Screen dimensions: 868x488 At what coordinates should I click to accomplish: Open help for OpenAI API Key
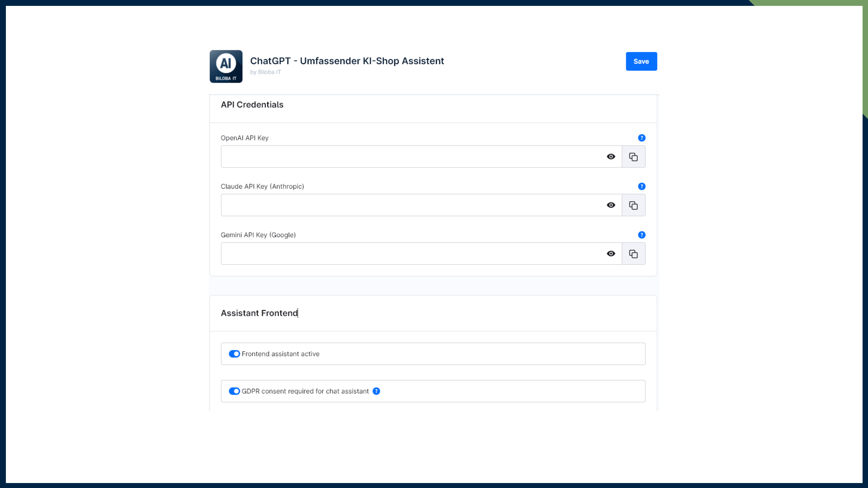(642, 138)
